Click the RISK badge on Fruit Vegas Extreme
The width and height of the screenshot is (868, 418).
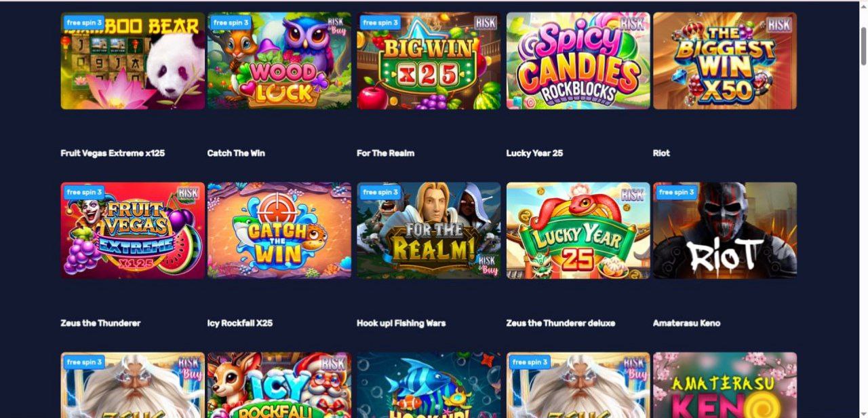[x=188, y=193]
